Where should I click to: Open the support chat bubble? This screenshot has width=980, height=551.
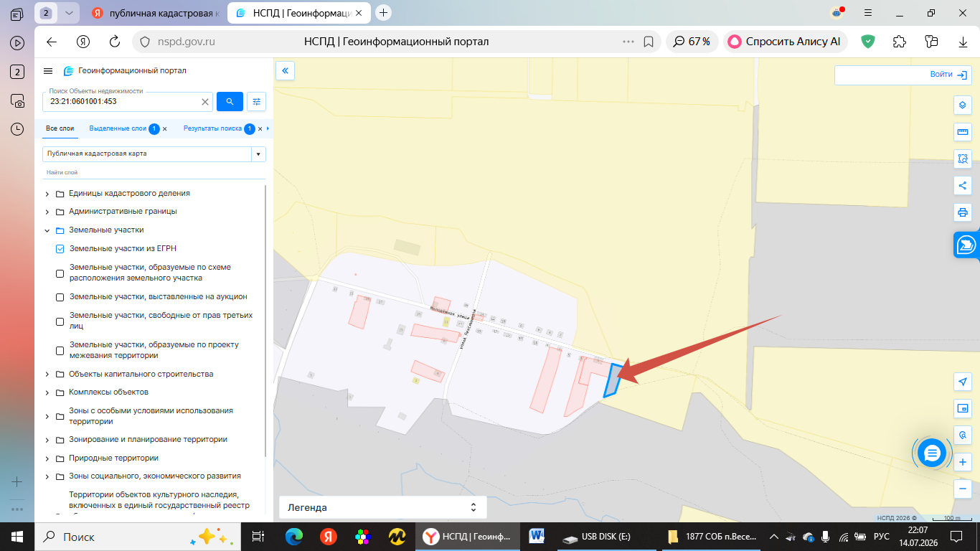point(932,453)
